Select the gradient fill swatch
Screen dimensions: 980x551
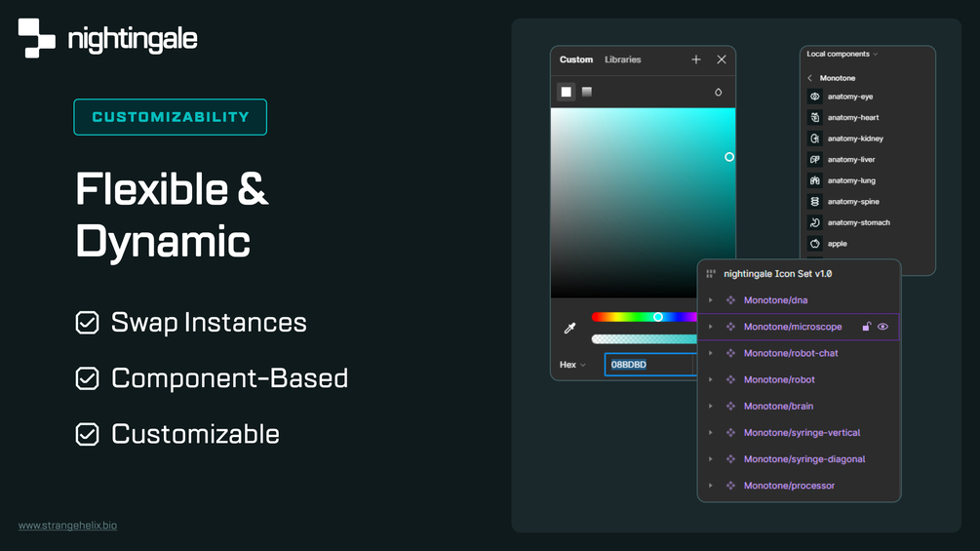[x=587, y=92]
